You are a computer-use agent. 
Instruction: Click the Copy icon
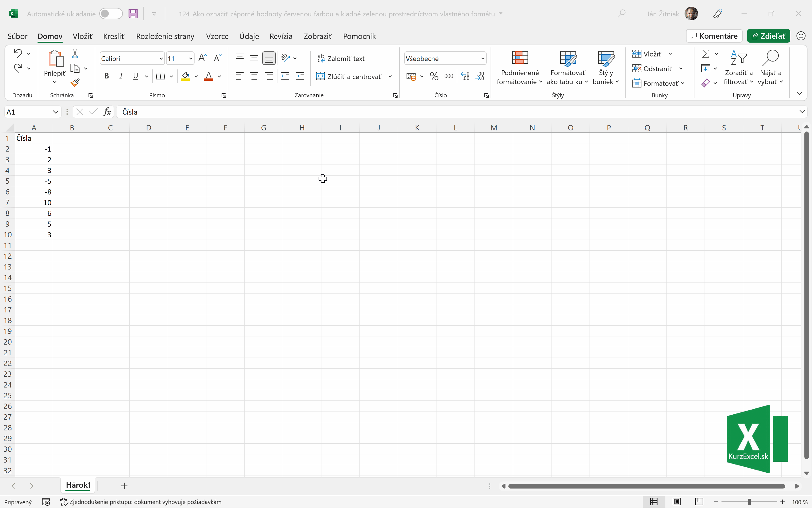(x=75, y=69)
